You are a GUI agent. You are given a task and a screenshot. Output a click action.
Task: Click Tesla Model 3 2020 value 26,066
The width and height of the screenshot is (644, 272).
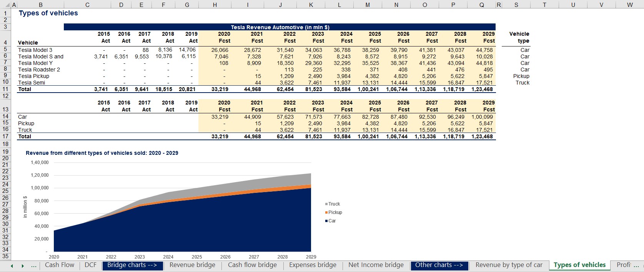click(x=220, y=50)
